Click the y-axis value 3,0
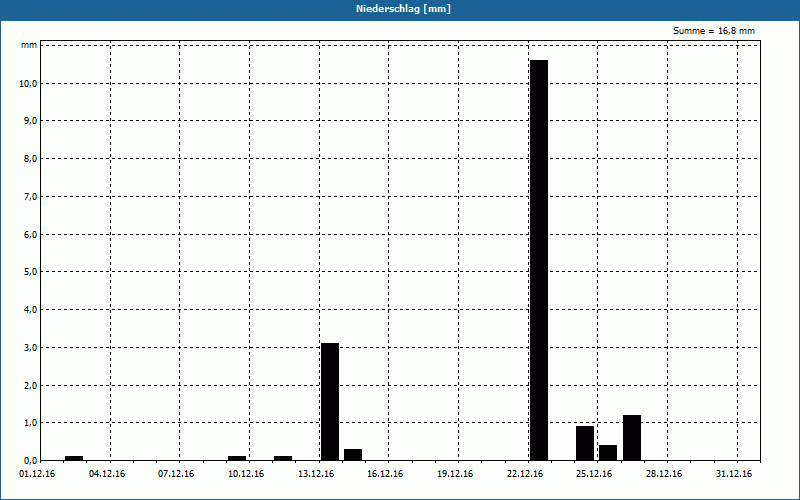This screenshot has width=800, height=500. click(30, 347)
